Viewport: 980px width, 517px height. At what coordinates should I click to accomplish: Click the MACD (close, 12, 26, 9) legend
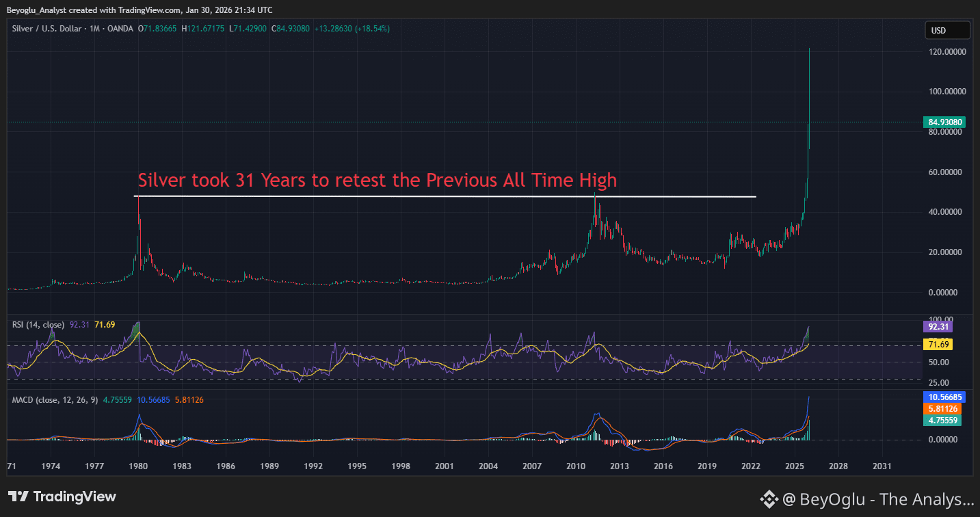55,399
